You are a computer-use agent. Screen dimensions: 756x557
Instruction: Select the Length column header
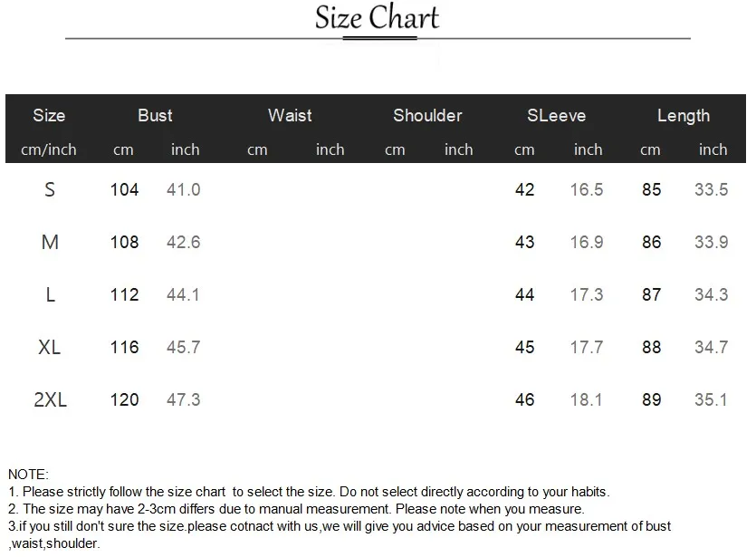[684, 116]
